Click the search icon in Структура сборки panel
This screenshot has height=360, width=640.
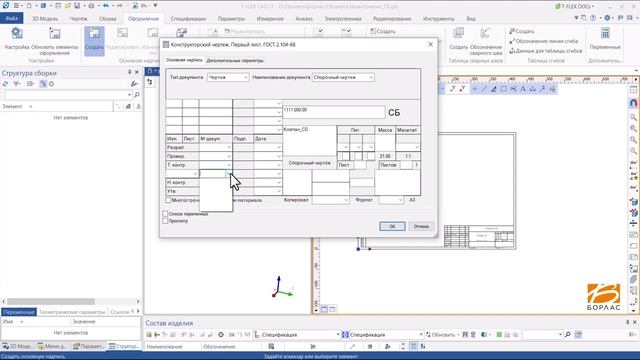point(137,95)
